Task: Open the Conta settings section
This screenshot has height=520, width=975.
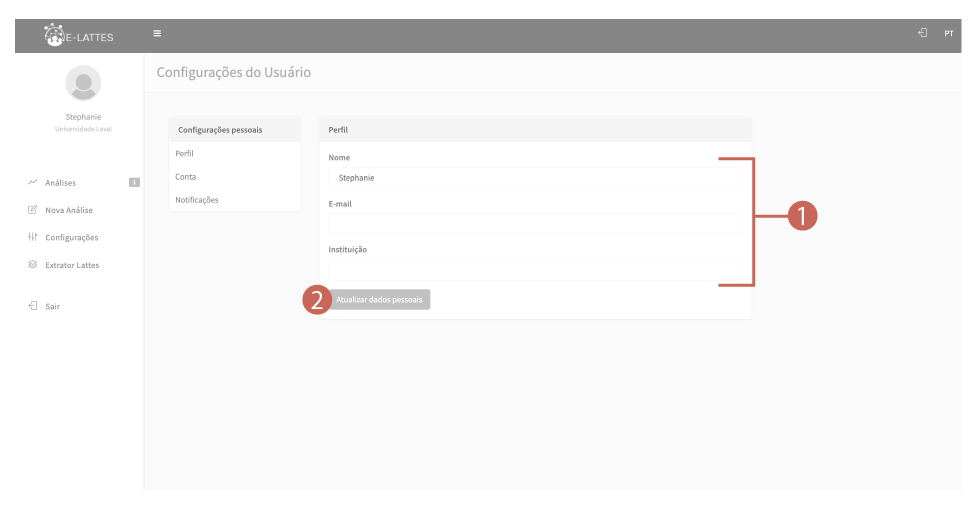Action: click(x=186, y=177)
